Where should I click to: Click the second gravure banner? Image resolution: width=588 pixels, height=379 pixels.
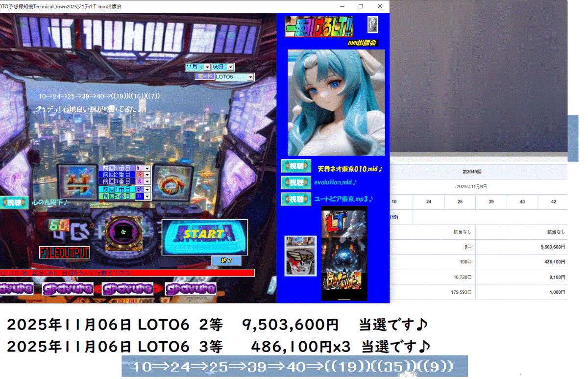tap(68, 288)
